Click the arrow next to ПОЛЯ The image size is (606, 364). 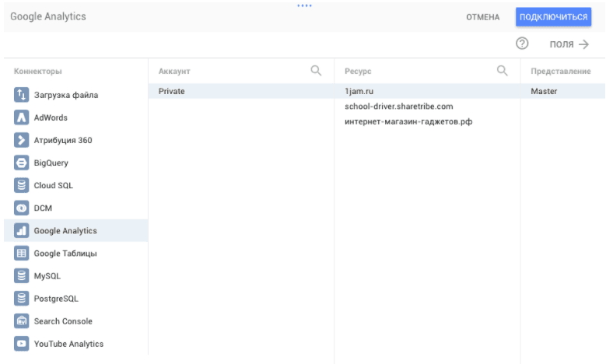[x=583, y=44]
